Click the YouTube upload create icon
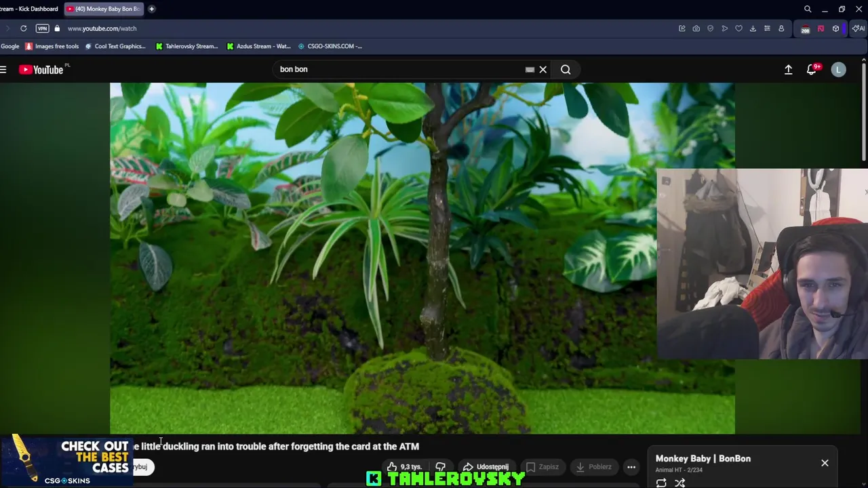 pos(789,69)
